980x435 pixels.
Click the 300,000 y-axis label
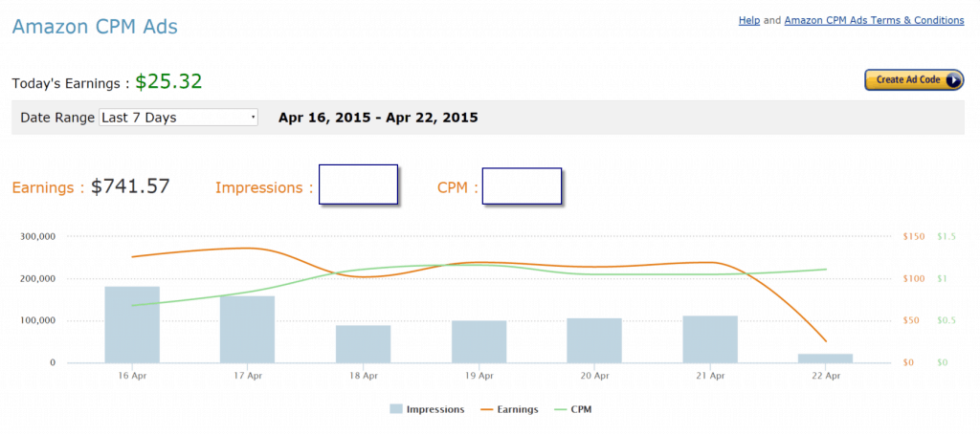pos(38,236)
